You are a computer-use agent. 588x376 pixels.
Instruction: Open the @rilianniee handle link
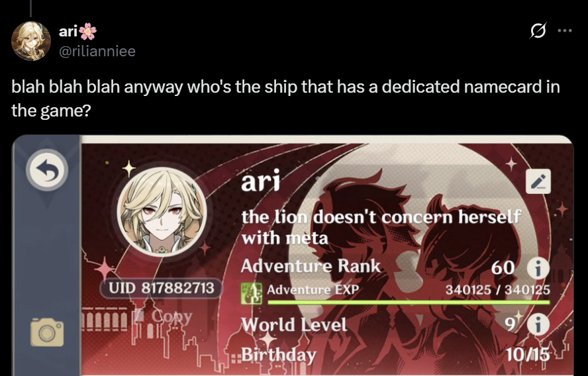97,51
